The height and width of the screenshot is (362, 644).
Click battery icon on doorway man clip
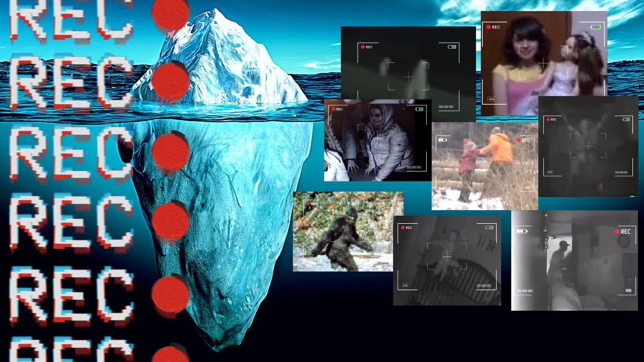[522, 231]
